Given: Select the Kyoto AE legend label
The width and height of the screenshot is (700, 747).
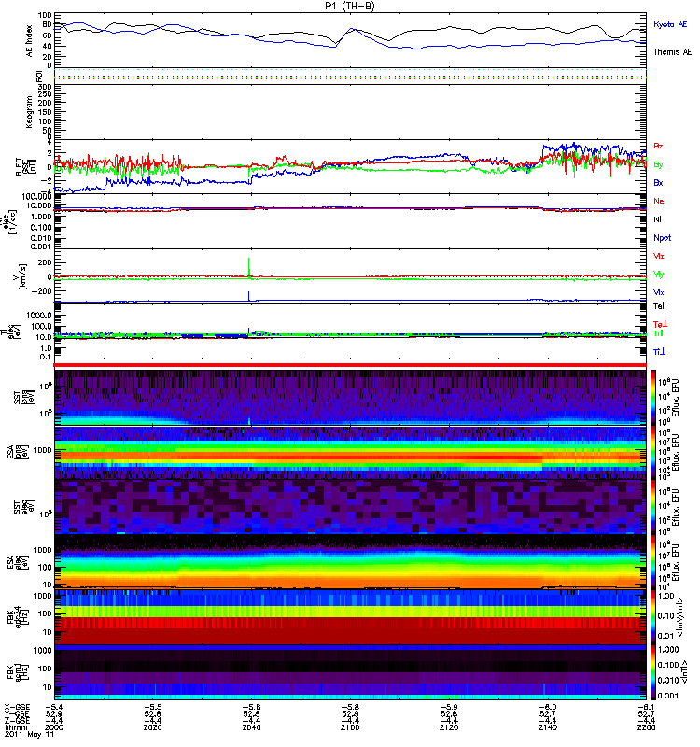Looking at the screenshot, I should click(x=670, y=24).
